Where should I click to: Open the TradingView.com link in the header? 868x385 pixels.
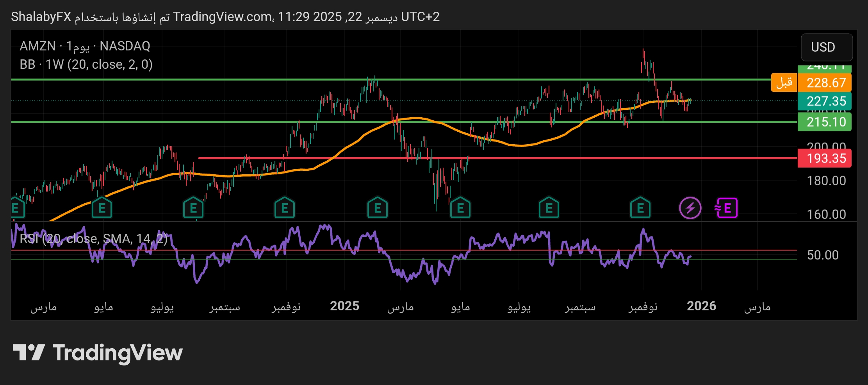pyautogui.click(x=223, y=17)
